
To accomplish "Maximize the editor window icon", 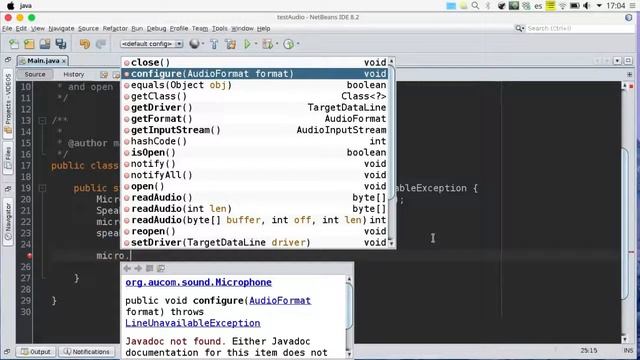I will [x=628, y=60].
